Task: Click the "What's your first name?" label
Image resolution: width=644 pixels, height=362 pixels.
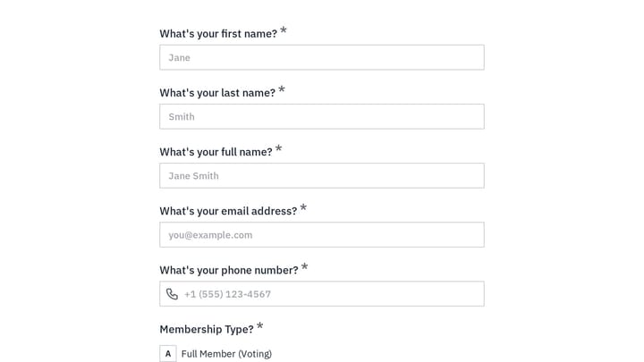Action: pos(218,34)
